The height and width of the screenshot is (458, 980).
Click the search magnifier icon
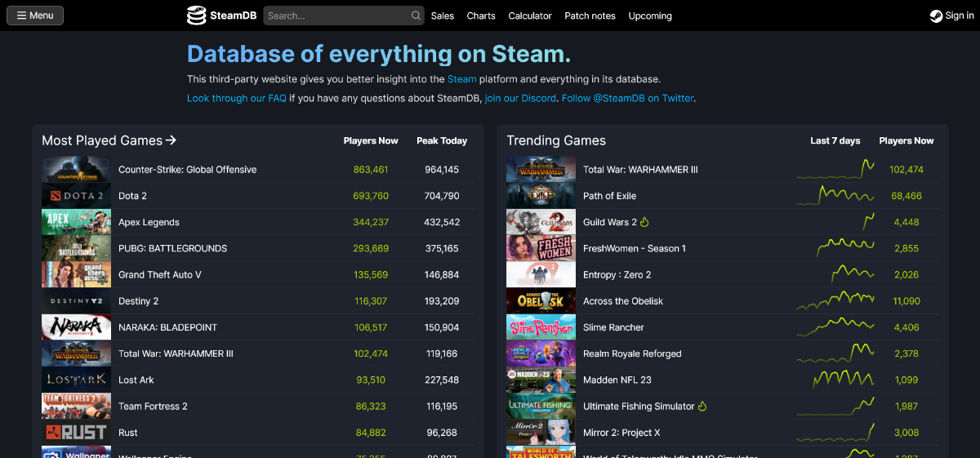pos(416,16)
